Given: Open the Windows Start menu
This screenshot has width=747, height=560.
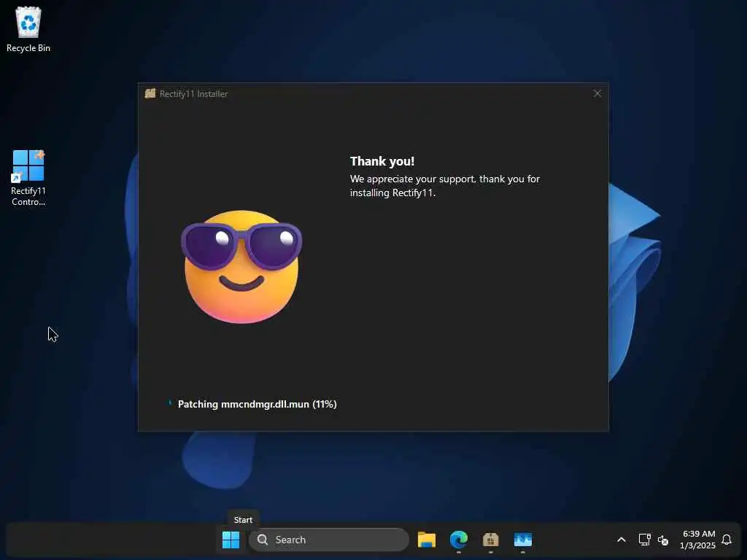Looking at the screenshot, I should coord(231,540).
